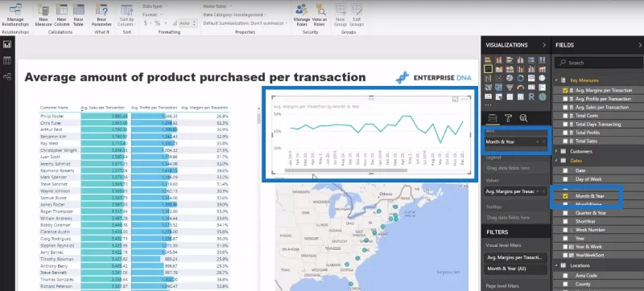Check Total Days Transacting field

tap(565, 124)
